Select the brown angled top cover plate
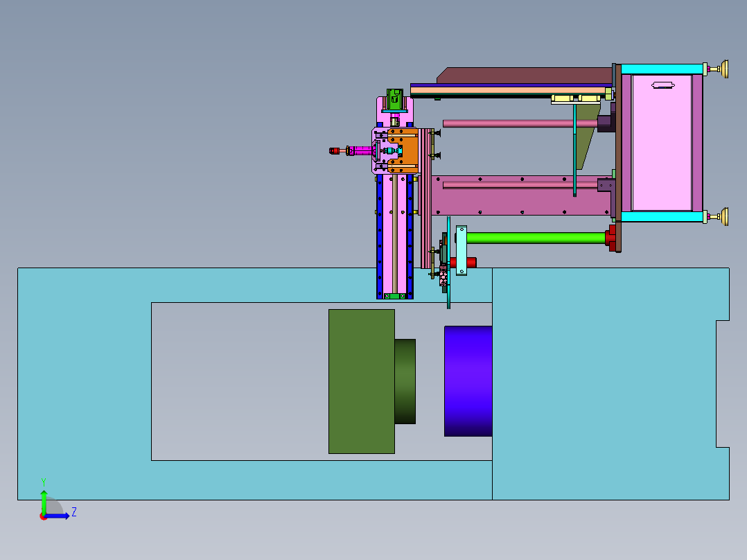This screenshot has height=560, width=747. (x=524, y=76)
